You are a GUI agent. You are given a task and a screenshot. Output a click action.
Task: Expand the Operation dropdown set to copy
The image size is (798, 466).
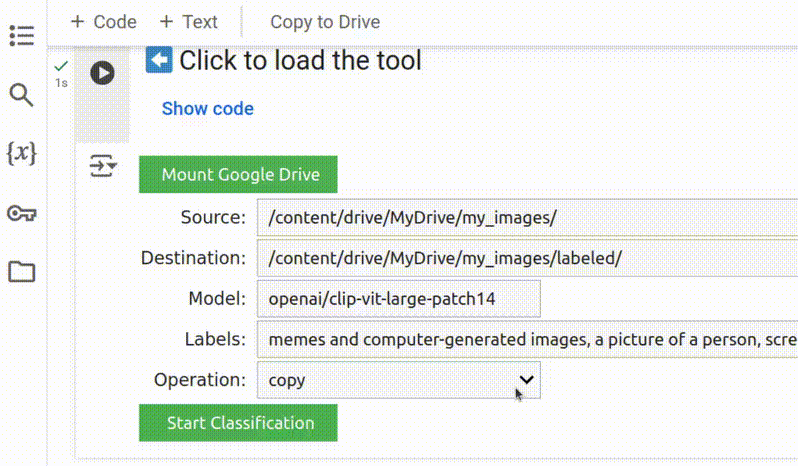click(398, 380)
